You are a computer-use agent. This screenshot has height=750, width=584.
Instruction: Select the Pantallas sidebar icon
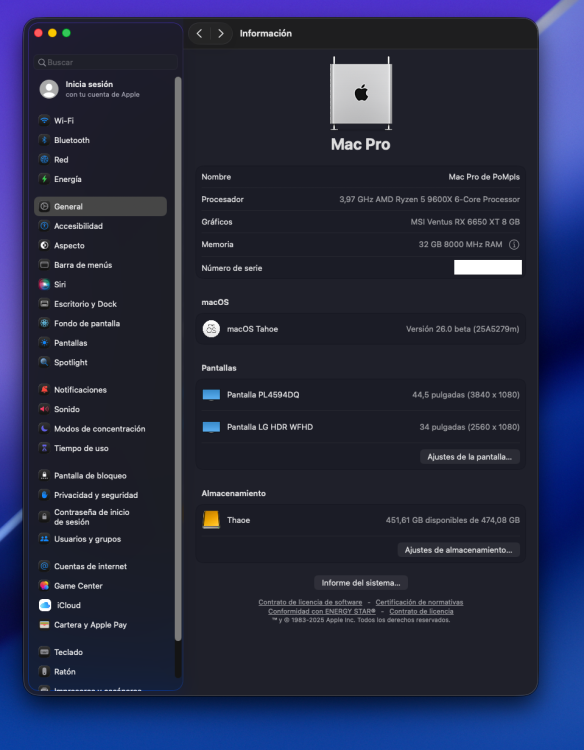[x=44, y=342]
